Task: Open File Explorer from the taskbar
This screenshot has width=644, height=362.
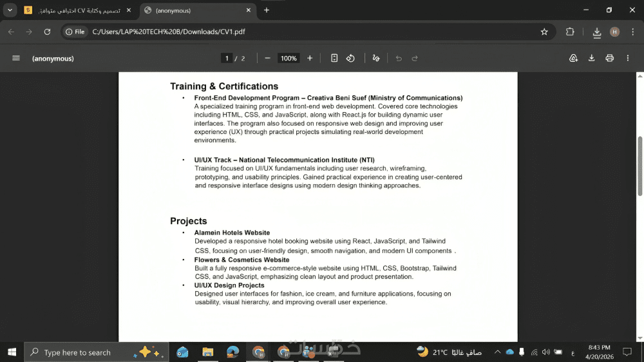Action: point(208,352)
